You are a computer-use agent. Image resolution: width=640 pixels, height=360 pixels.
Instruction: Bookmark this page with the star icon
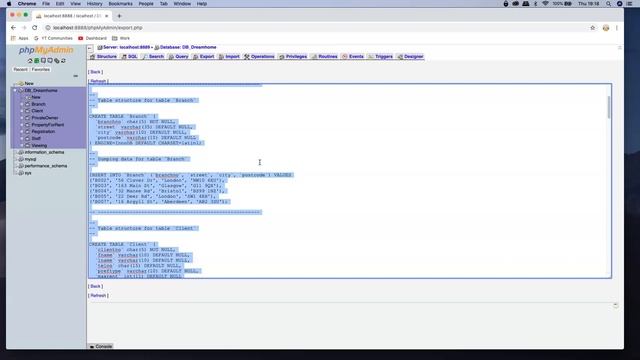pos(593,28)
